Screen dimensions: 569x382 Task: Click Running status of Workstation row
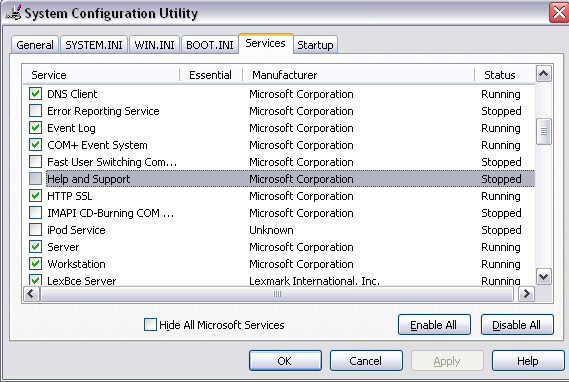[x=501, y=264]
